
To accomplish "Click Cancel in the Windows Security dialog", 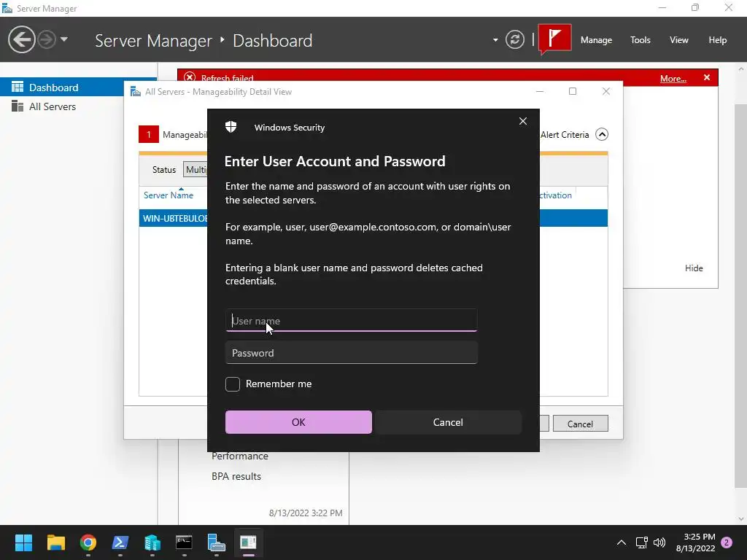I will (x=448, y=422).
